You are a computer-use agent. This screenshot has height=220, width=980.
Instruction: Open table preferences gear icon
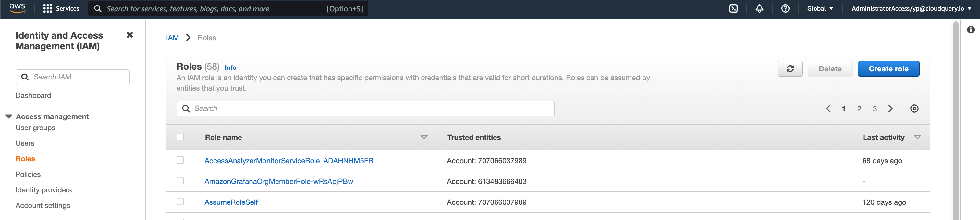point(914,108)
